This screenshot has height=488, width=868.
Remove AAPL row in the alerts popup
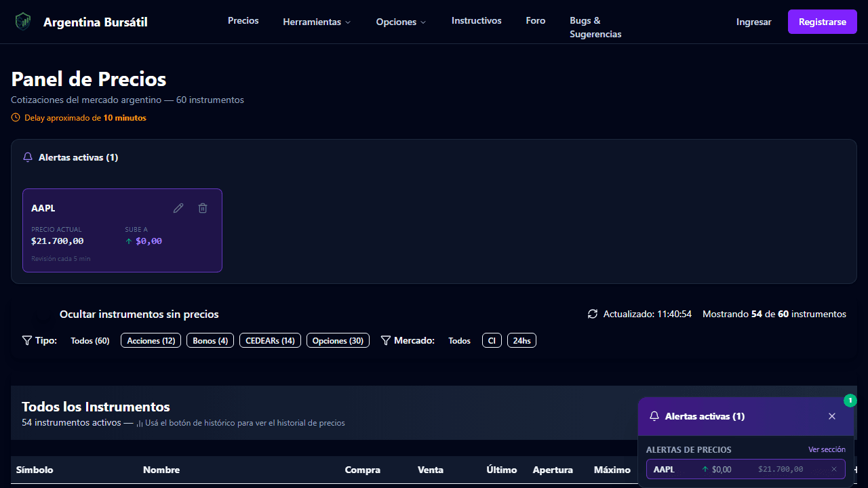[x=834, y=469]
